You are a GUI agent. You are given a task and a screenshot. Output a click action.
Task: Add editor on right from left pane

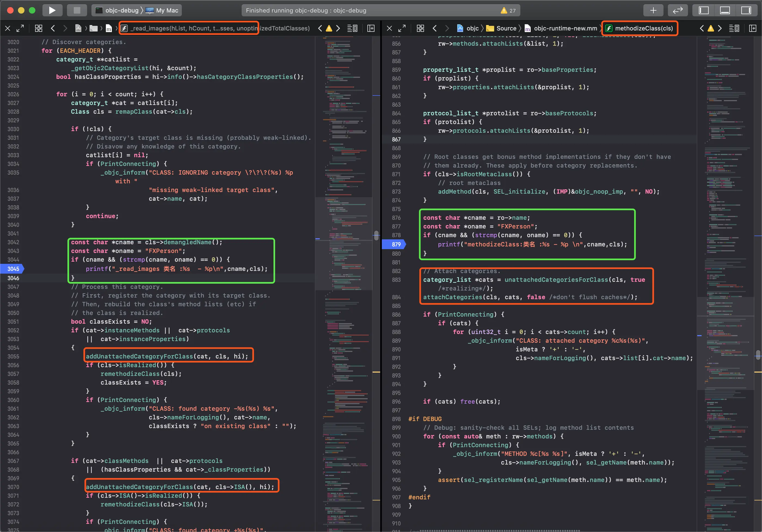pyautogui.click(x=371, y=28)
